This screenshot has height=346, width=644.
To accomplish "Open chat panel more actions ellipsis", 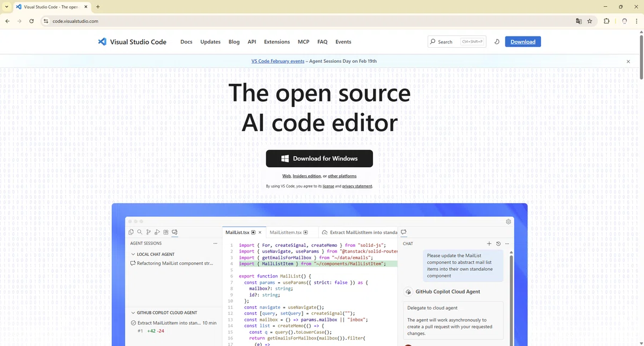I will [507, 244].
